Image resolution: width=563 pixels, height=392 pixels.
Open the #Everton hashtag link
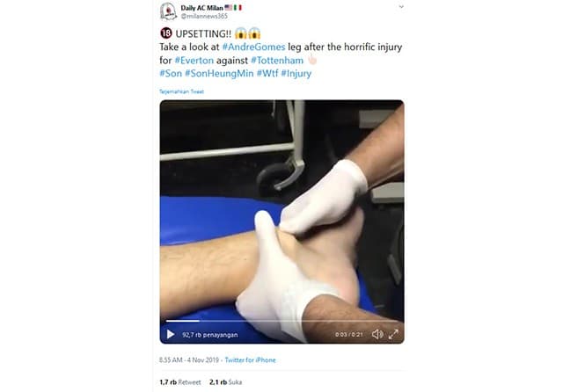194,61
